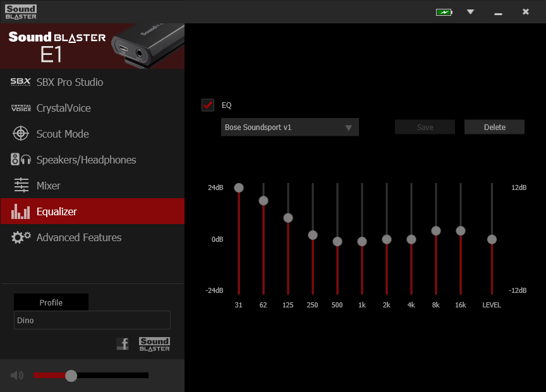Click the 62 frequency label
This screenshot has width=546, height=392.
(x=264, y=305)
